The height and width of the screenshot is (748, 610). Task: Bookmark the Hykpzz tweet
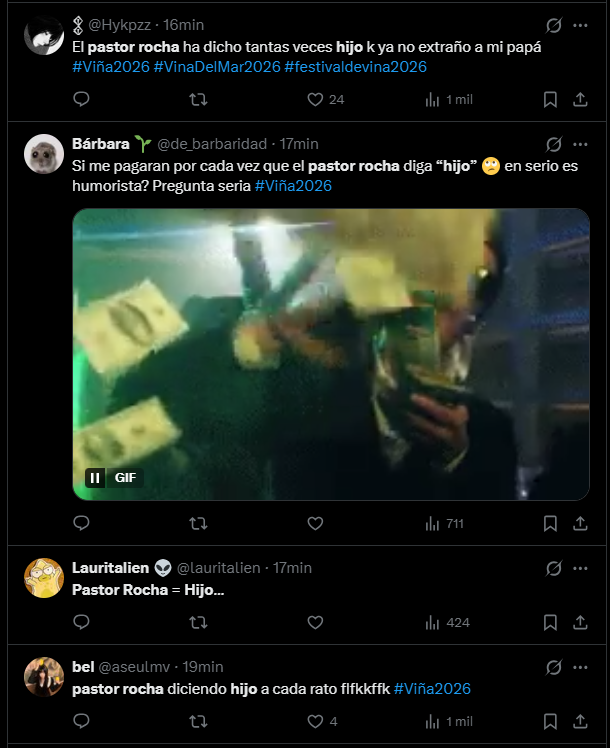click(550, 99)
